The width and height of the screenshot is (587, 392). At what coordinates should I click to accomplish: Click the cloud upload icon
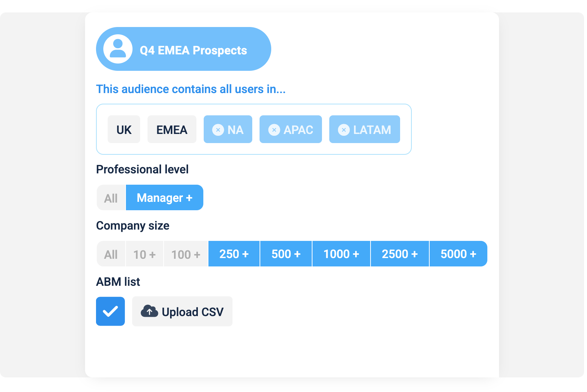tap(149, 311)
